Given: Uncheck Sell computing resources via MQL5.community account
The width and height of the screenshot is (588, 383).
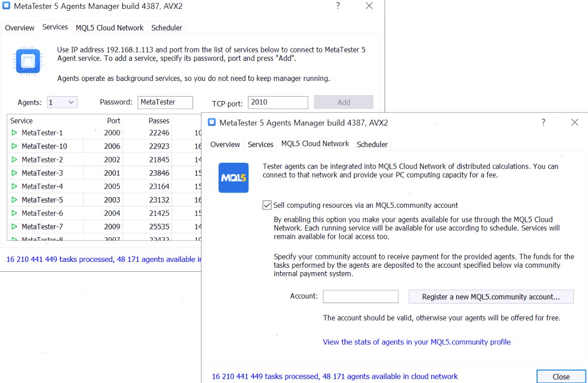Looking at the screenshot, I should [267, 205].
